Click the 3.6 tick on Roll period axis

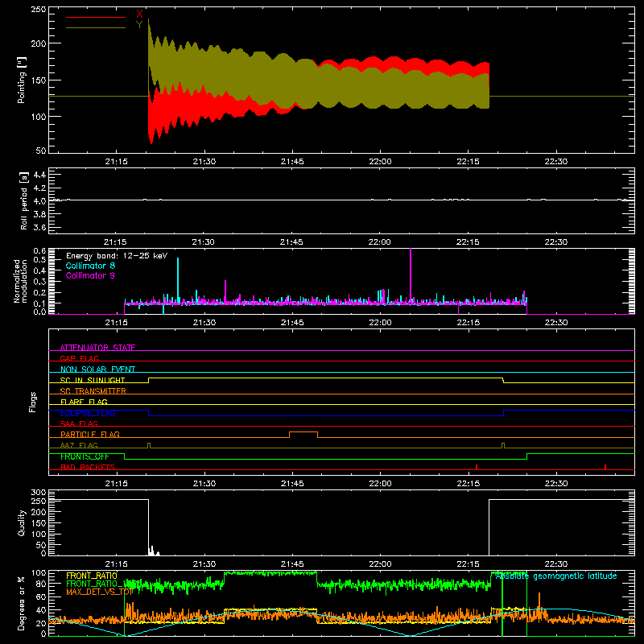[x=39, y=227]
